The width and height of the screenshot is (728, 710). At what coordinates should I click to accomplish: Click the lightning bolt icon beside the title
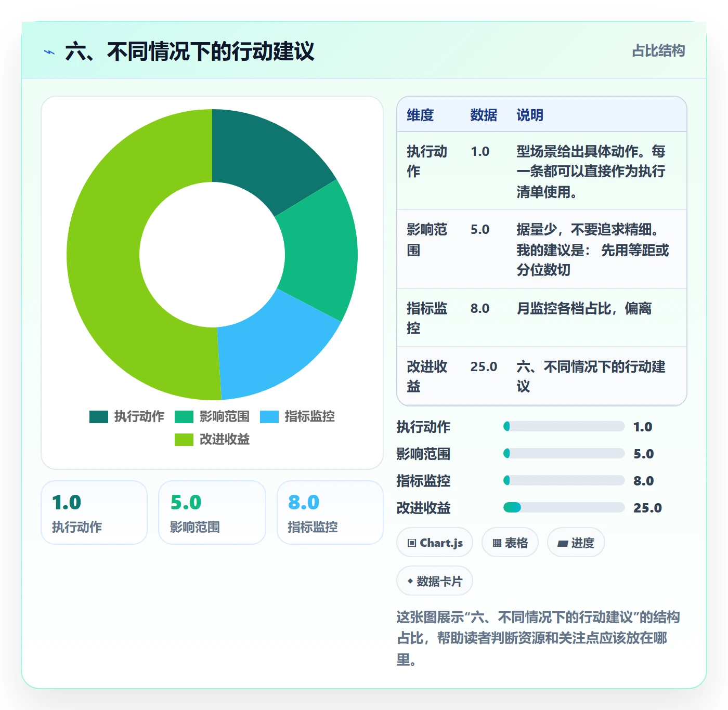pos(49,52)
